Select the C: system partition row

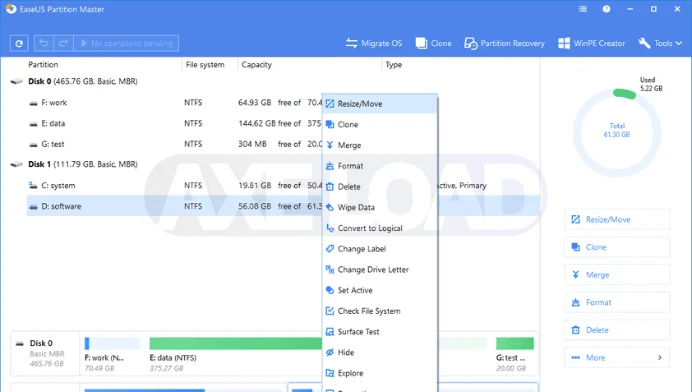point(282,185)
